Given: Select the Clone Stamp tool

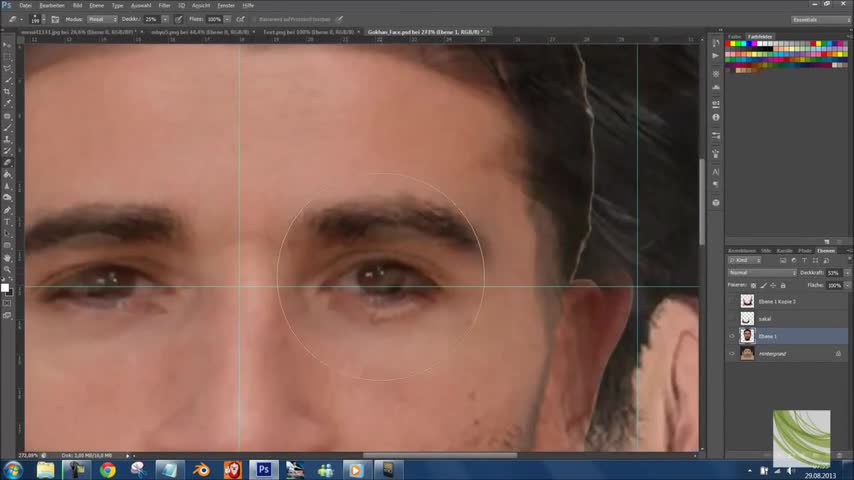Looking at the screenshot, I should (x=7, y=139).
